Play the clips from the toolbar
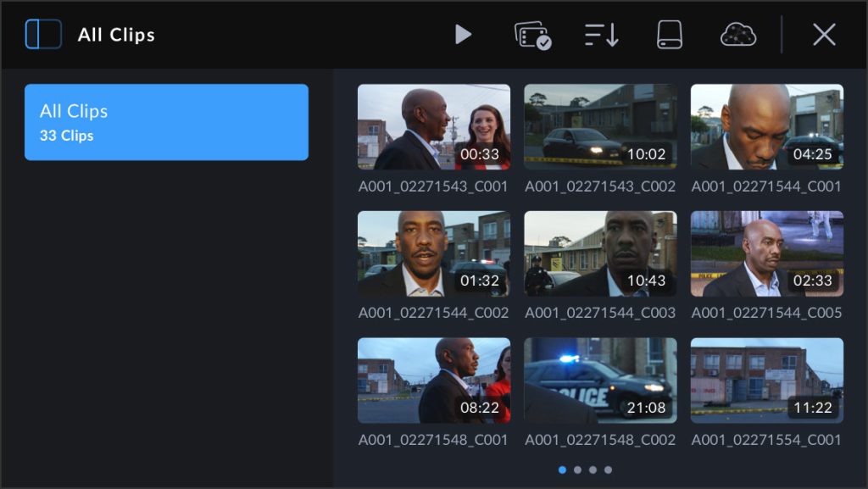The image size is (868, 489). pos(464,35)
